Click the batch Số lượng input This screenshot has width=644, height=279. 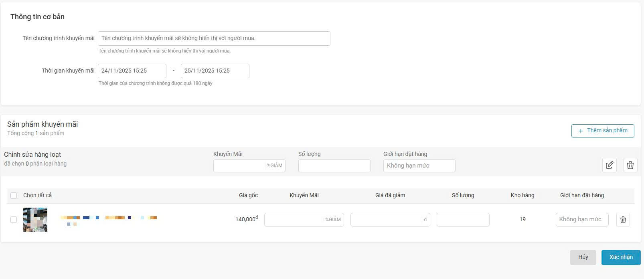334,166
